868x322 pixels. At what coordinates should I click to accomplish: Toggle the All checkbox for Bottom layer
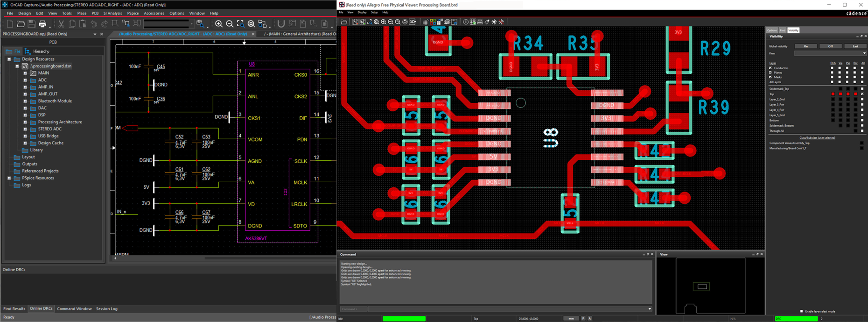pos(862,120)
